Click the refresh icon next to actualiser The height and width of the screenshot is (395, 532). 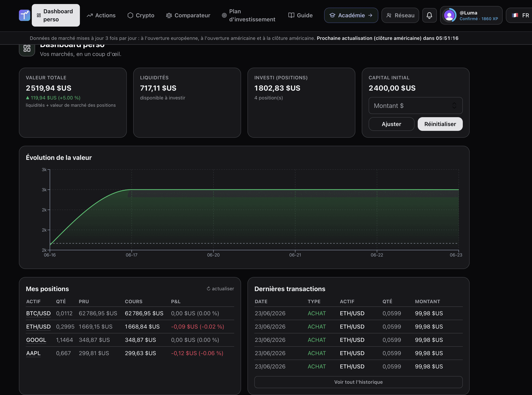(208, 288)
